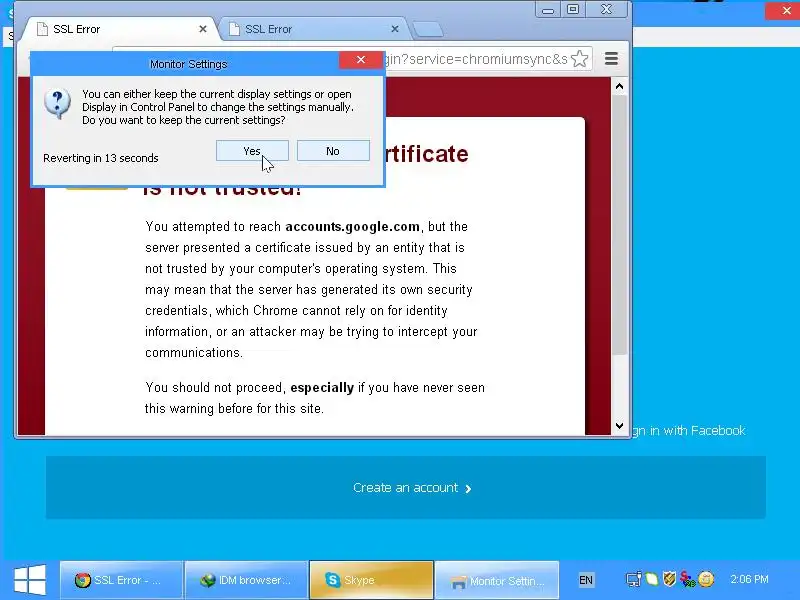Click the page icon on first SSL tab
Image resolution: width=800 pixels, height=600 pixels.
[43, 29]
